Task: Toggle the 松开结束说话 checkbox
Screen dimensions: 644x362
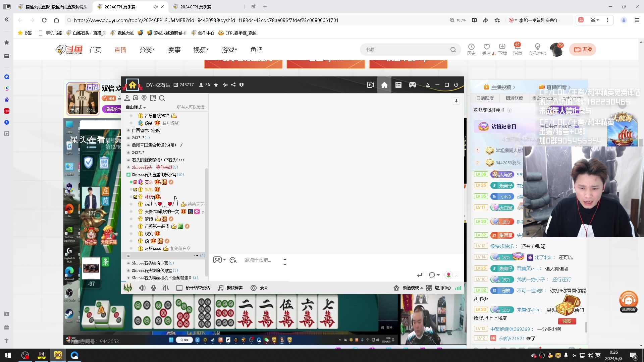Action: pos(179,288)
